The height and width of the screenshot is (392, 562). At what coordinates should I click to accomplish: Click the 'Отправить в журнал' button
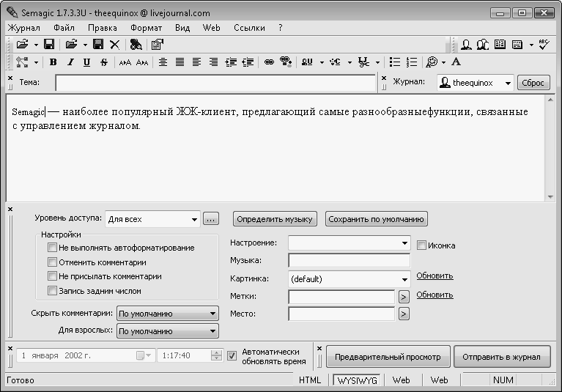(x=501, y=357)
